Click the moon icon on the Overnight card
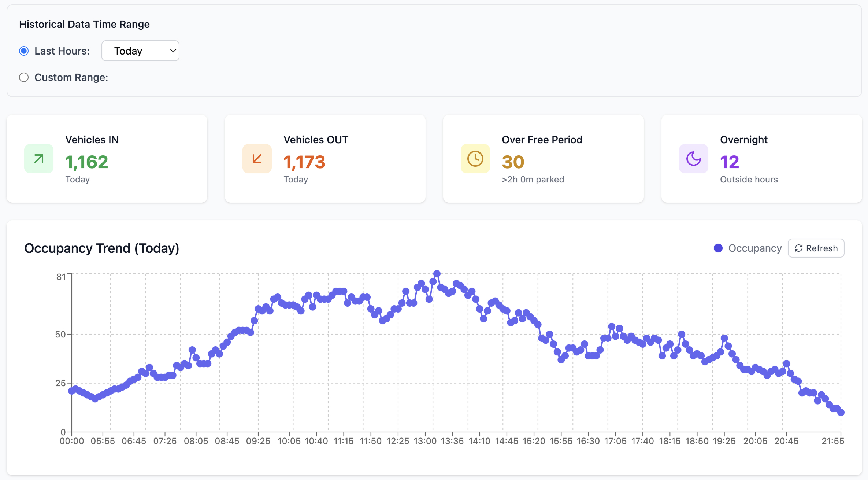Image resolution: width=868 pixels, height=480 pixels. coord(693,158)
